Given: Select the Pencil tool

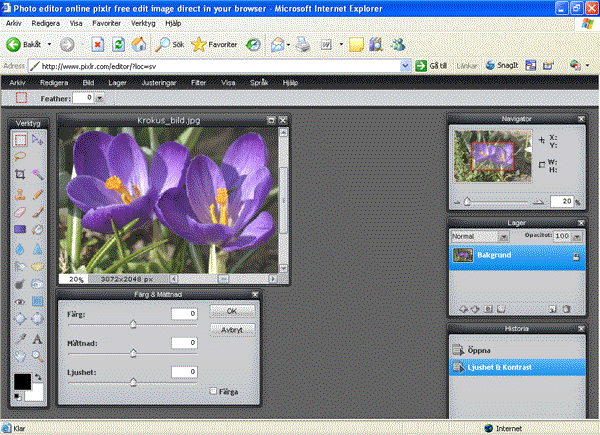Looking at the screenshot, I should pyautogui.click(x=38, y=193).
